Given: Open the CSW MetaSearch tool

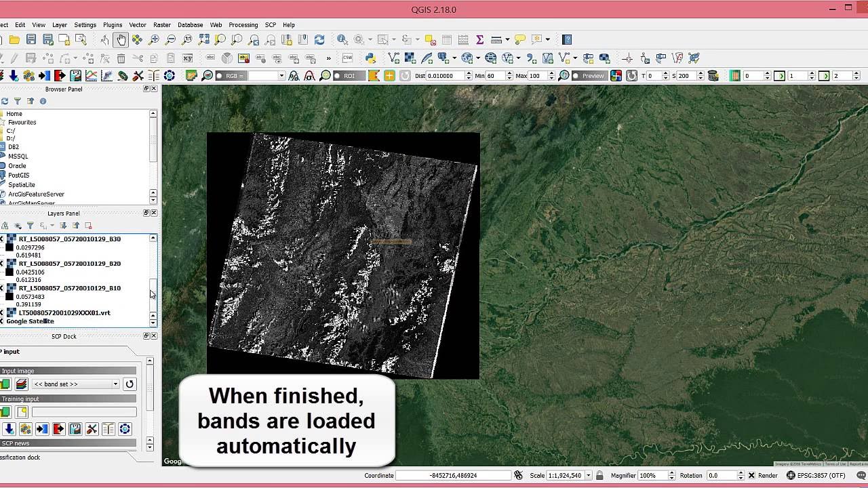Looking at the screenshot, I should coord(348,58).
